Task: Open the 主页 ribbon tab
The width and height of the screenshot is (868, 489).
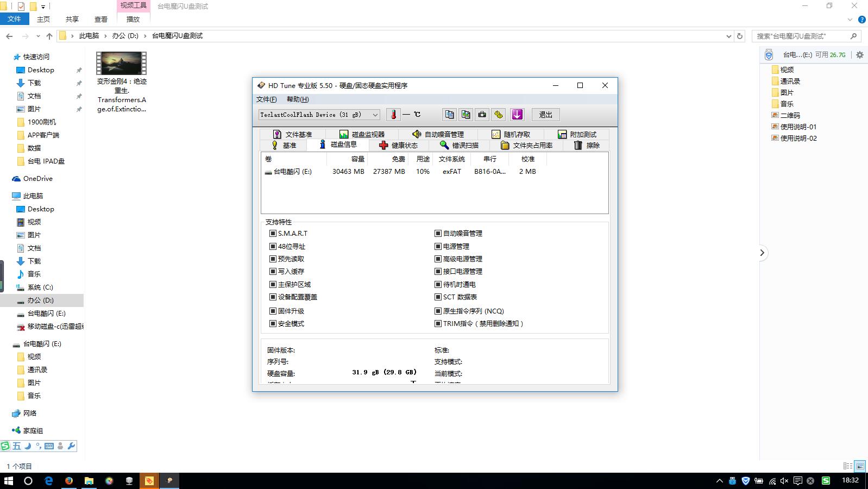Action: (x=43, y=19)
